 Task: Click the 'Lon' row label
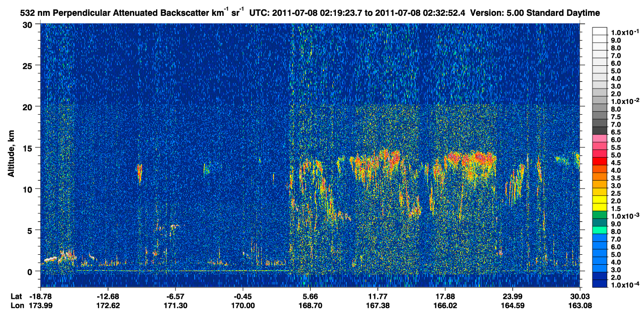tap(16, 305)
